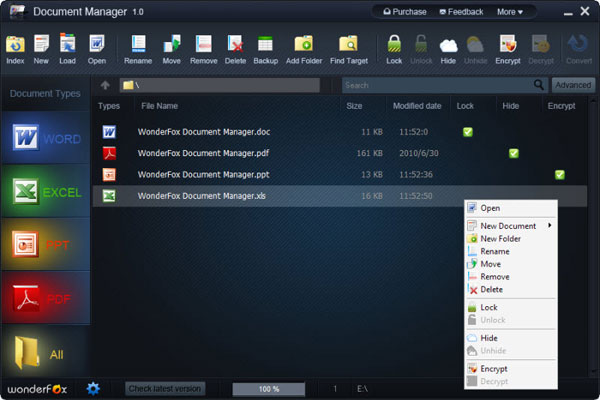Toggle Hide checkbox for the .pdf file
Viewport: 600px width, 400px height.
point(514,153)
